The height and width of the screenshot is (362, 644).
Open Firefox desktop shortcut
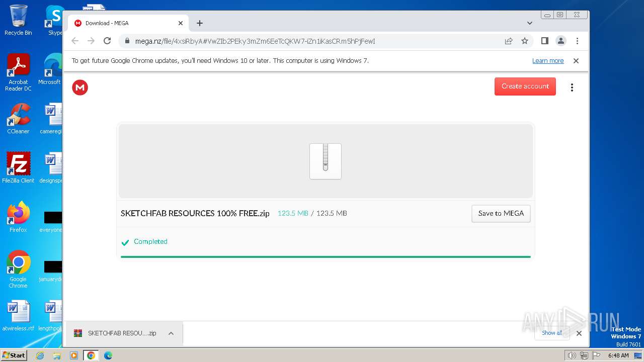[x=18, y=217]
